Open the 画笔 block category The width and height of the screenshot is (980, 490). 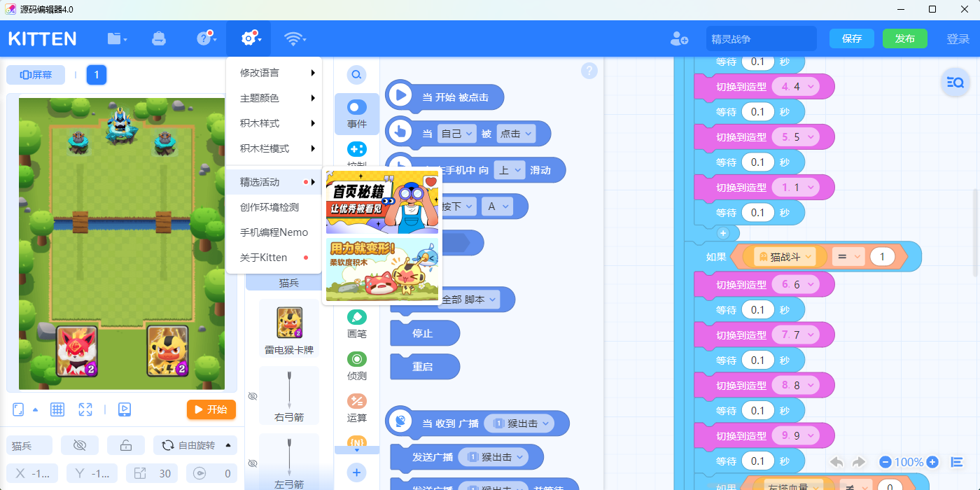(x=357, y=324)
